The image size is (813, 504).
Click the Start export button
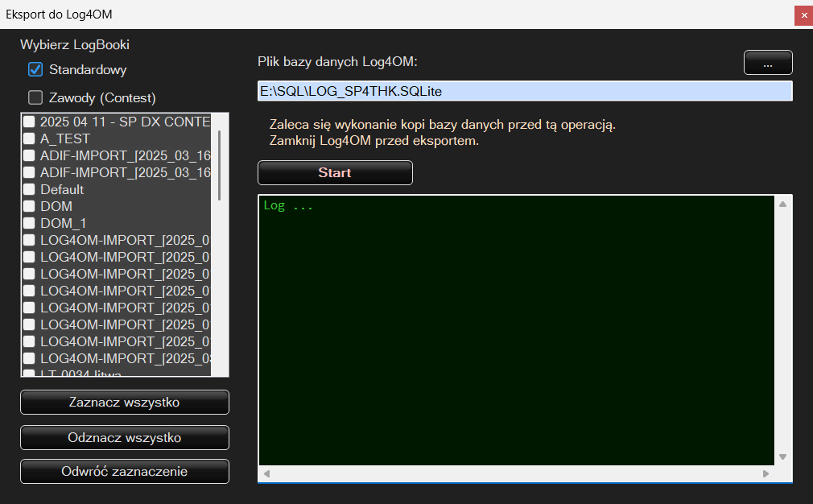335,172
